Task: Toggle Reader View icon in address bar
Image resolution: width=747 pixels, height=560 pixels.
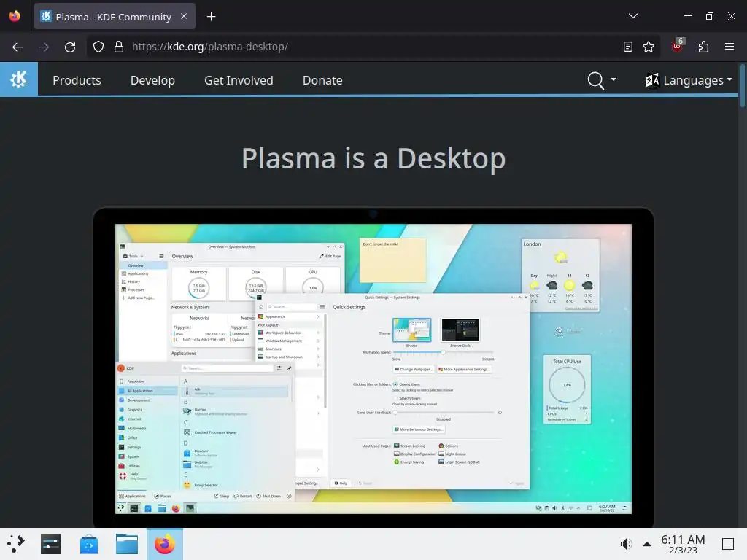Action: (628, 47)
